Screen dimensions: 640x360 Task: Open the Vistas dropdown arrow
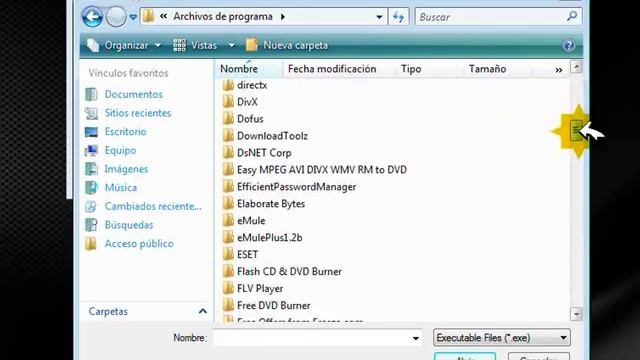tap(231, 45)
